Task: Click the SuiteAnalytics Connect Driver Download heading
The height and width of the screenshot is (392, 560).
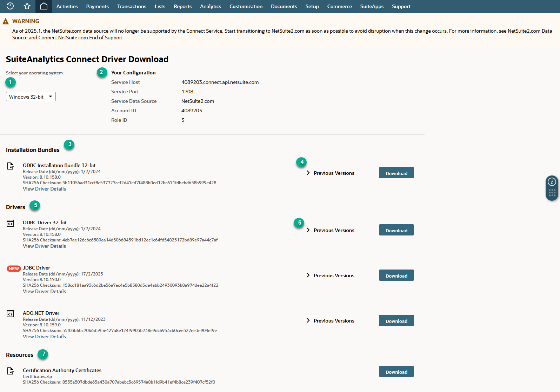Action: point(87,59)
